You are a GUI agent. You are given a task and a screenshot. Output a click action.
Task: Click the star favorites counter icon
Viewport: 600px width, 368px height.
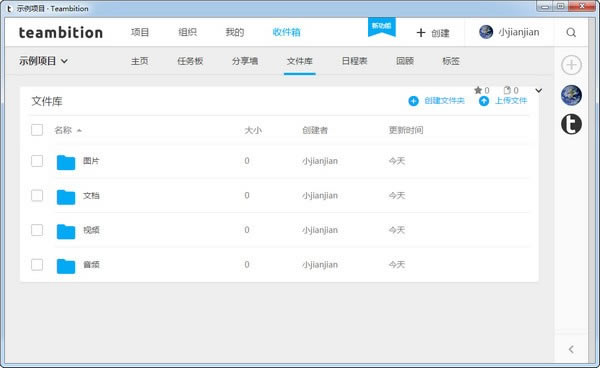[478, 90]
